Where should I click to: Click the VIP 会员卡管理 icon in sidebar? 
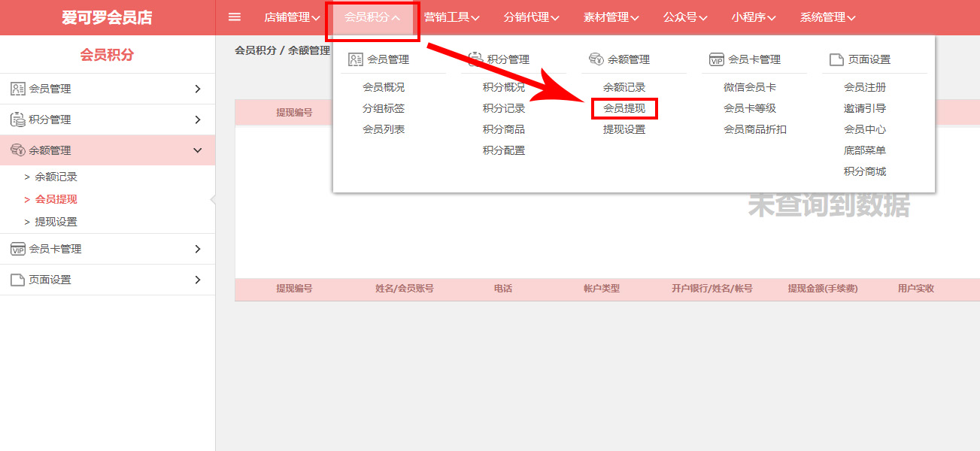point(18,249)
